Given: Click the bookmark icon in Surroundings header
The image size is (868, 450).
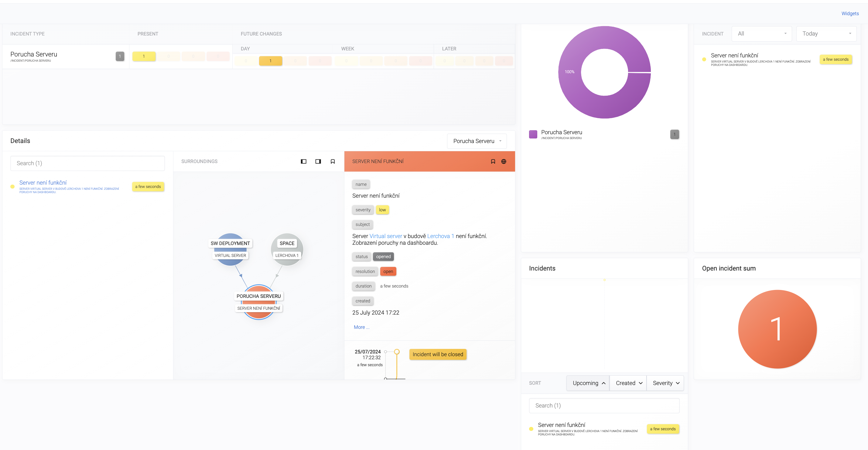Looking at the screenshot, I should click(x=333, y=161).
